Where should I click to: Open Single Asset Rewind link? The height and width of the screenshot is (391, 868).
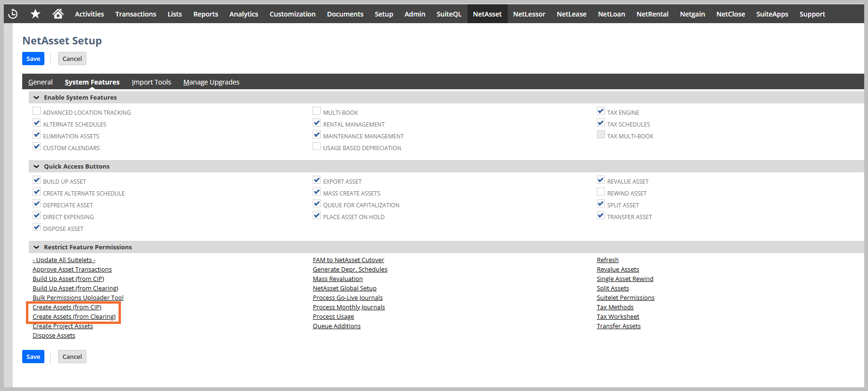[x=625, y=279]
